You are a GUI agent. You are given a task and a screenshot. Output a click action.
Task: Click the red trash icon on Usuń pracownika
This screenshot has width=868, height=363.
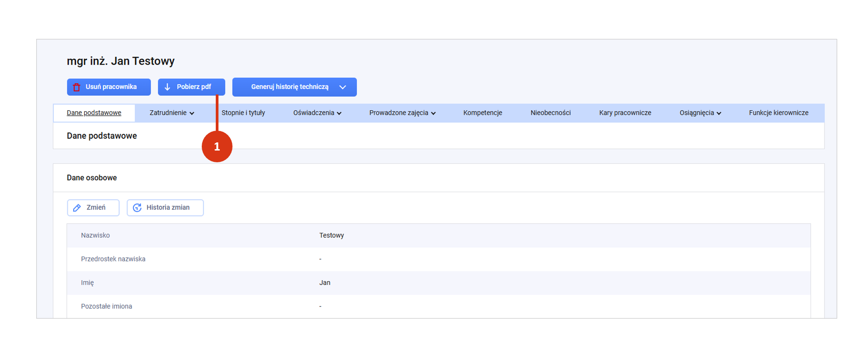77,87
